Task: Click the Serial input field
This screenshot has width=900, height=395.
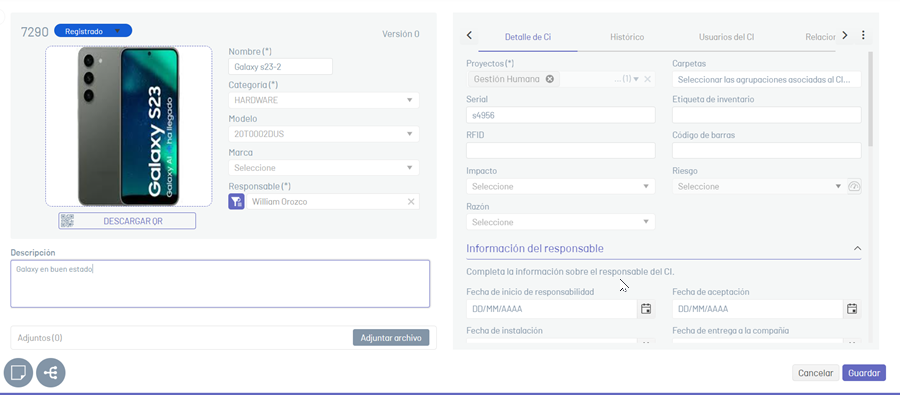Action: click(561, 115)
